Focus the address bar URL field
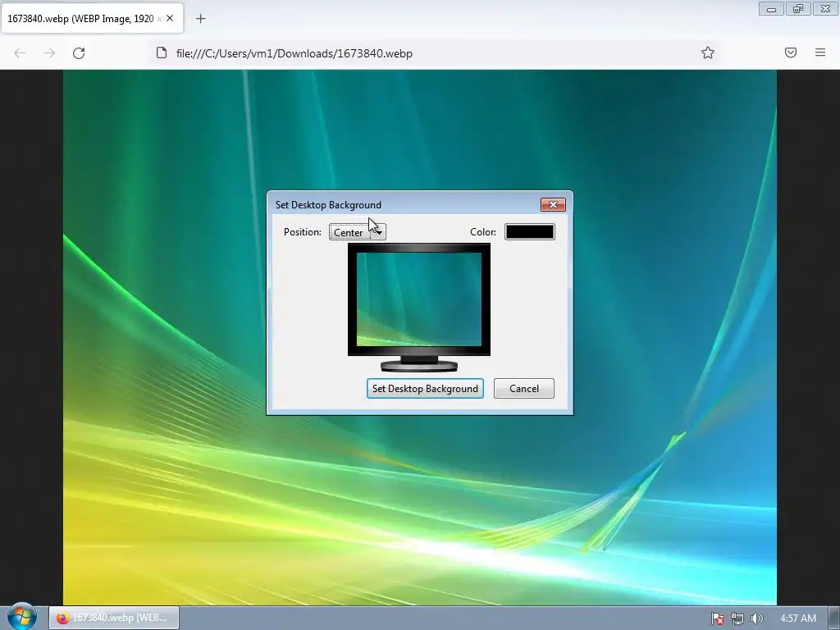This screenshot has width=840, height=630. 434,53
